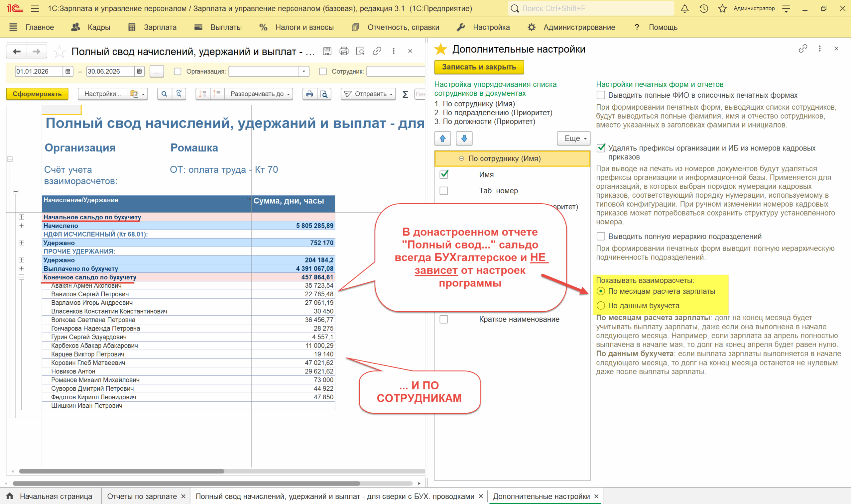Viewport: 851px width, 504px height.
Task: Open the Кадры menu
Action: pos(91,27)
